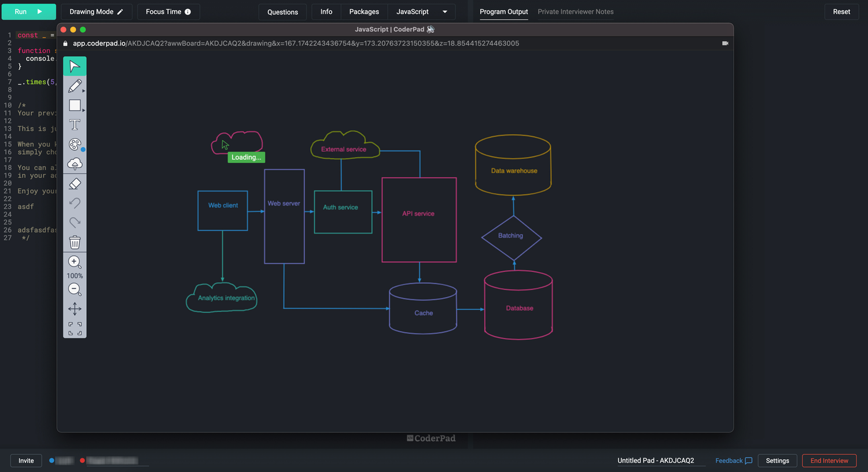868x472 pixels.
Task: Click the Run button
Action: [x=28, y=12]
